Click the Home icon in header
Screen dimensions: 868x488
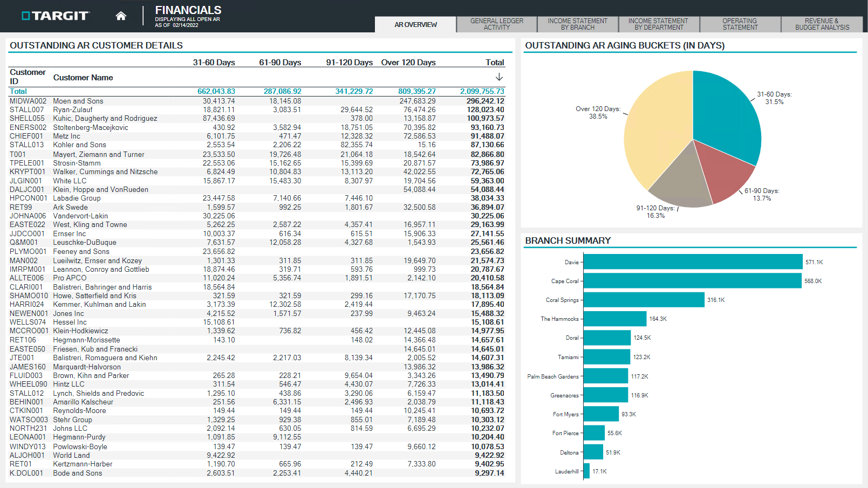click(121, 16)
